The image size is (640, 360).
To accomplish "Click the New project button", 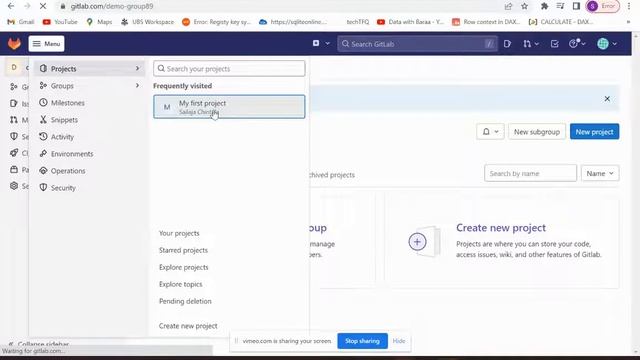I will pyautogui.click(x=594, y=132).
